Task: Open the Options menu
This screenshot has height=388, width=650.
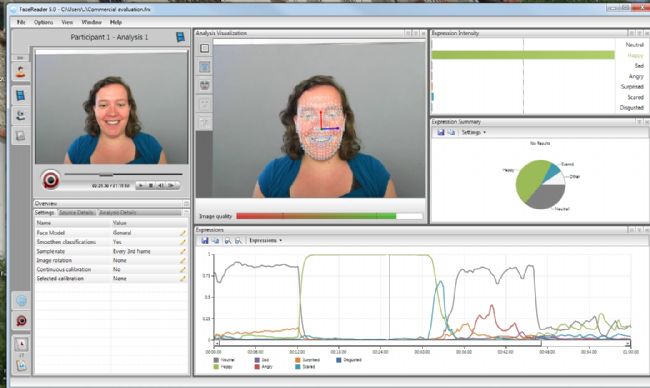Action: (x=43, y=22)
